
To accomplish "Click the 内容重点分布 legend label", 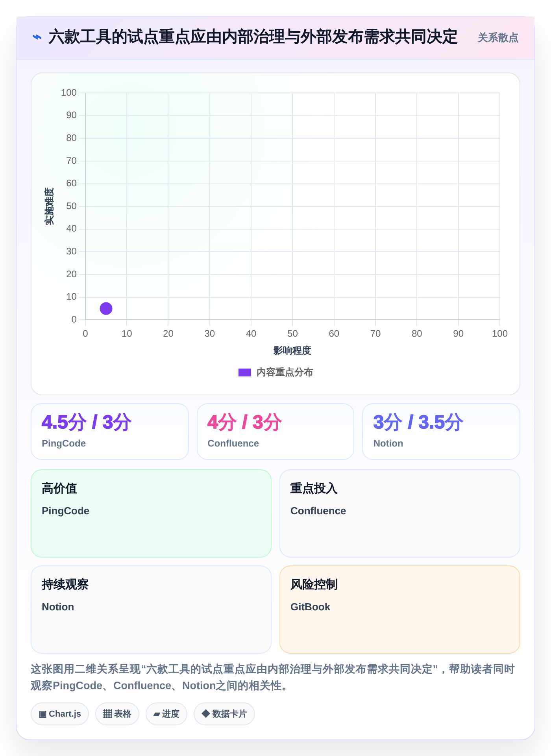I will pos(285,372).
